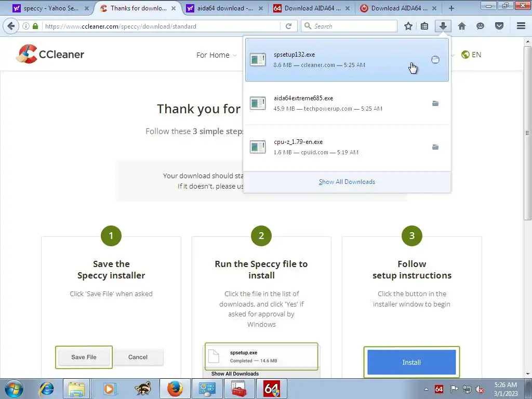532x399 pixels.
Task: Select the EN language option
Action: click(x=476, y=55)
